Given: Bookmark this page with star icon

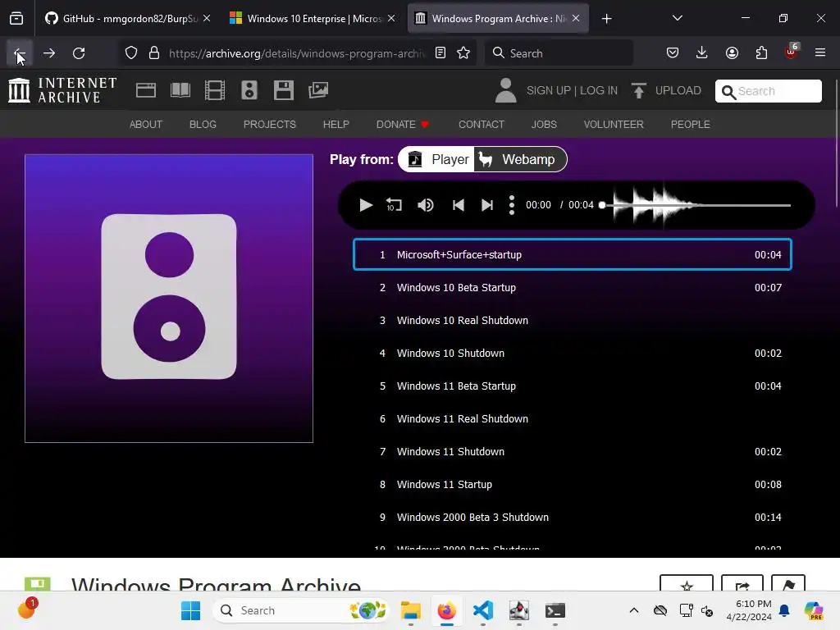Looking at the screenshot, I should (463, 53).
